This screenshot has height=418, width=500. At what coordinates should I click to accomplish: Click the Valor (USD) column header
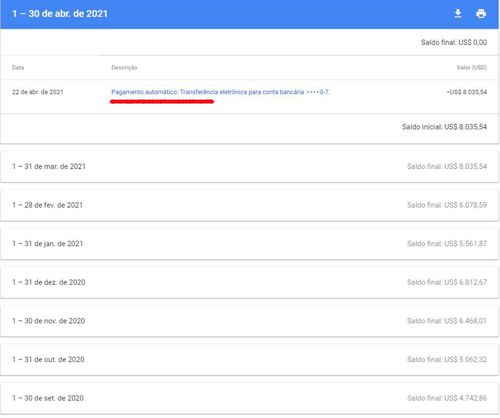click(x=472, y=68)
